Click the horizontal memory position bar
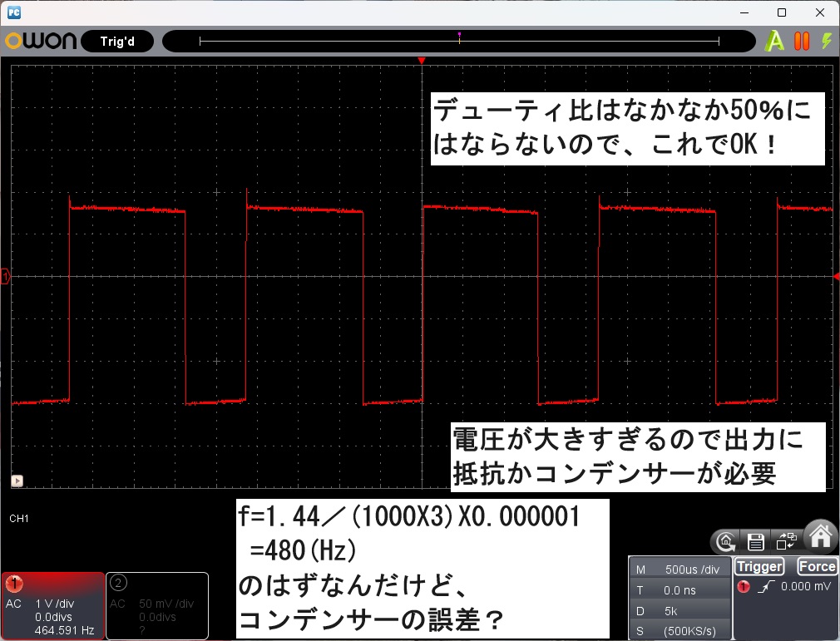This screenshot has height=641, width=840. pyautogui.click(x=459, y=42)
